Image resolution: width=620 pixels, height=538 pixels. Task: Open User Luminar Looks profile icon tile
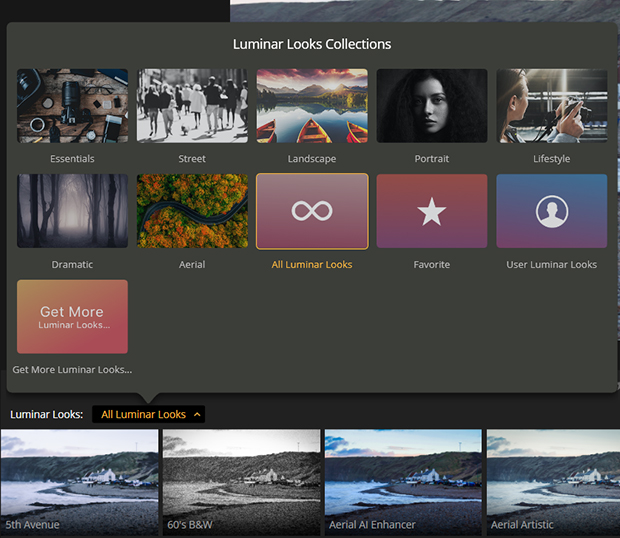[x=552, y=211]
